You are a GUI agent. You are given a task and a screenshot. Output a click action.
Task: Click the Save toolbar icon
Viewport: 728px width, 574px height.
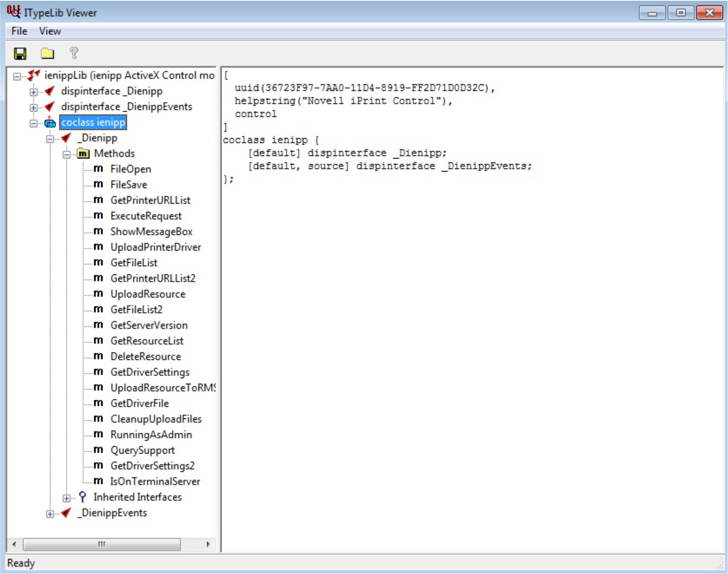(x=20, y=53)
